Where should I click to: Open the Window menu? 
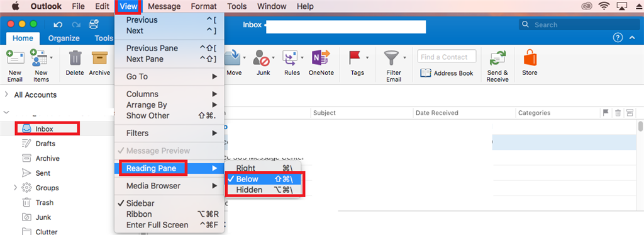tap(272, 6)
